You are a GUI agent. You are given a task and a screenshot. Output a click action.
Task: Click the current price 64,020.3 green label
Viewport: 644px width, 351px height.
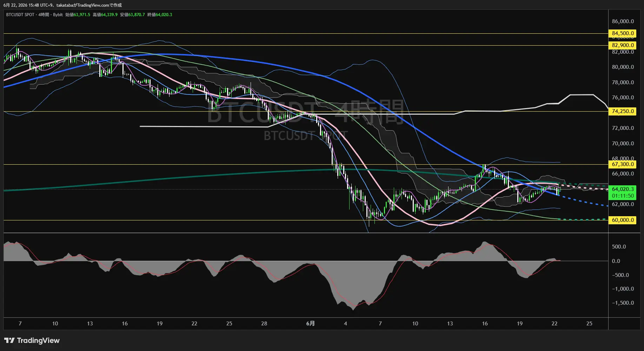[623, 189]
